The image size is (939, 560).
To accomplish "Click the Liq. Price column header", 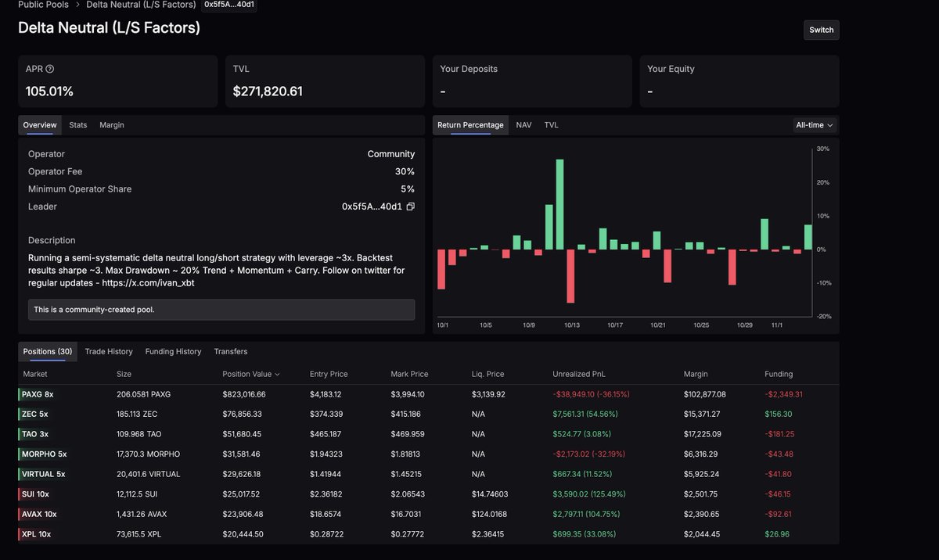I will coord(487,374).
